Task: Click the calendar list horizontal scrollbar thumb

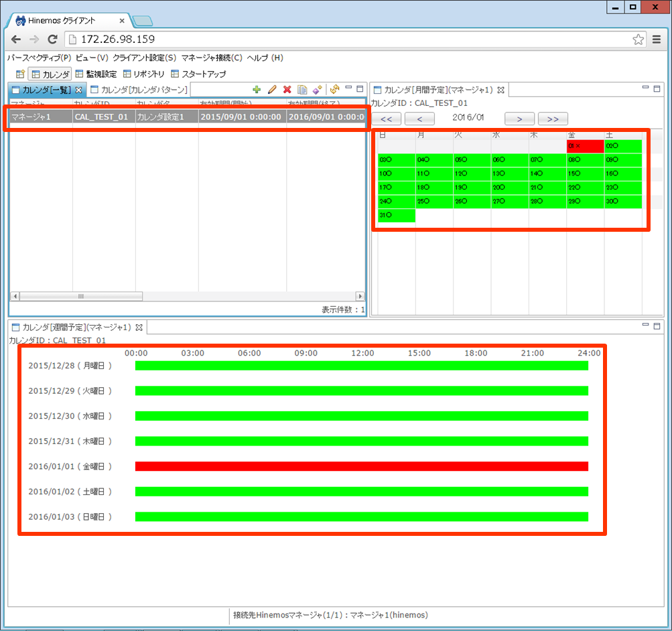Action: coord(81,297)
